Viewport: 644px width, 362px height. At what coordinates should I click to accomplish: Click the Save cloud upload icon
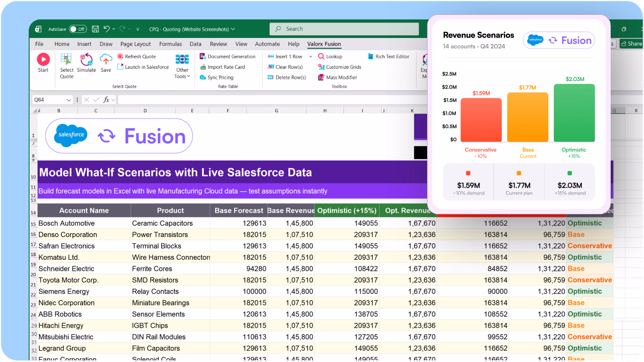click(106, 63)
